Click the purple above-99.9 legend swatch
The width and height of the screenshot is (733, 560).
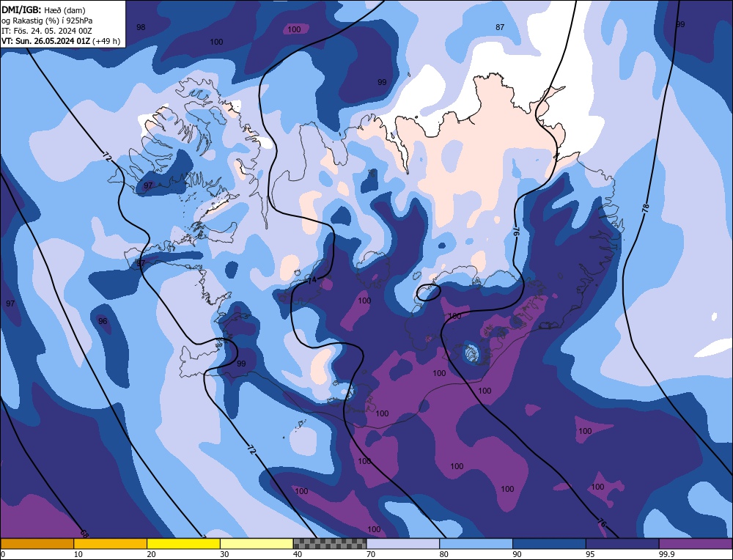coord(696,543)
